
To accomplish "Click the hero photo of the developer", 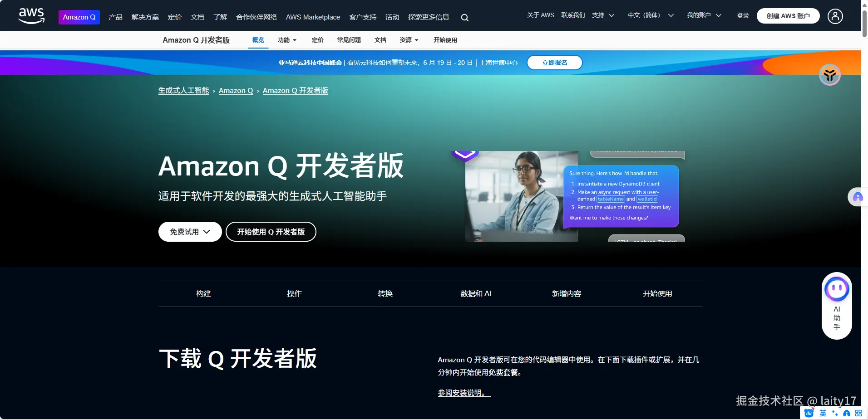I will [522, 196].
